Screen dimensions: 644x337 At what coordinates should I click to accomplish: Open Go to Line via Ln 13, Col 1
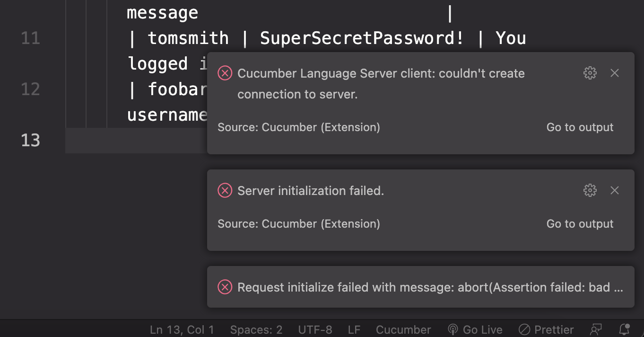[182, 329]
